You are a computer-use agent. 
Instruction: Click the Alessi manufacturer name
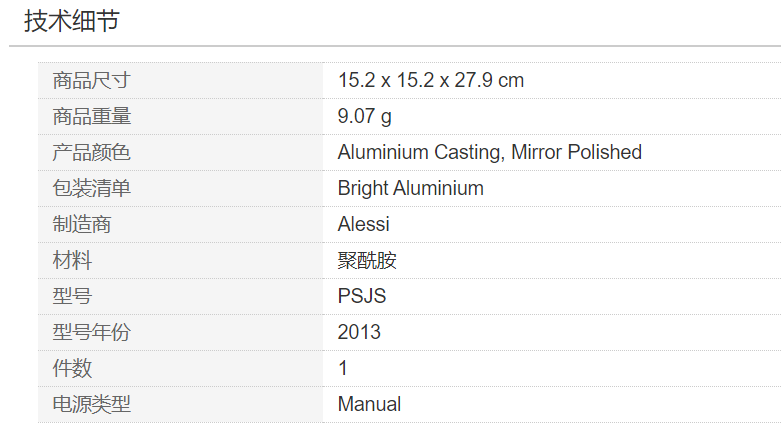click(363, 225)
